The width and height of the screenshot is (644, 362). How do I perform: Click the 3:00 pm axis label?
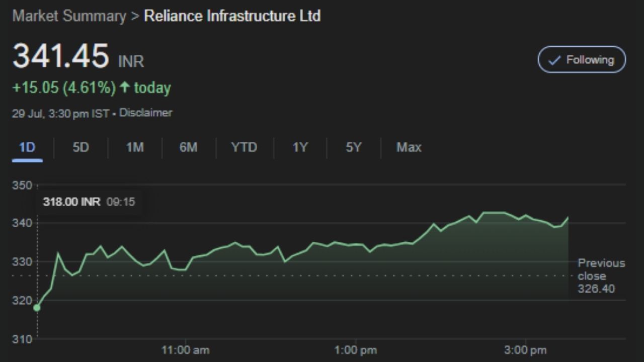click(525, 350)
